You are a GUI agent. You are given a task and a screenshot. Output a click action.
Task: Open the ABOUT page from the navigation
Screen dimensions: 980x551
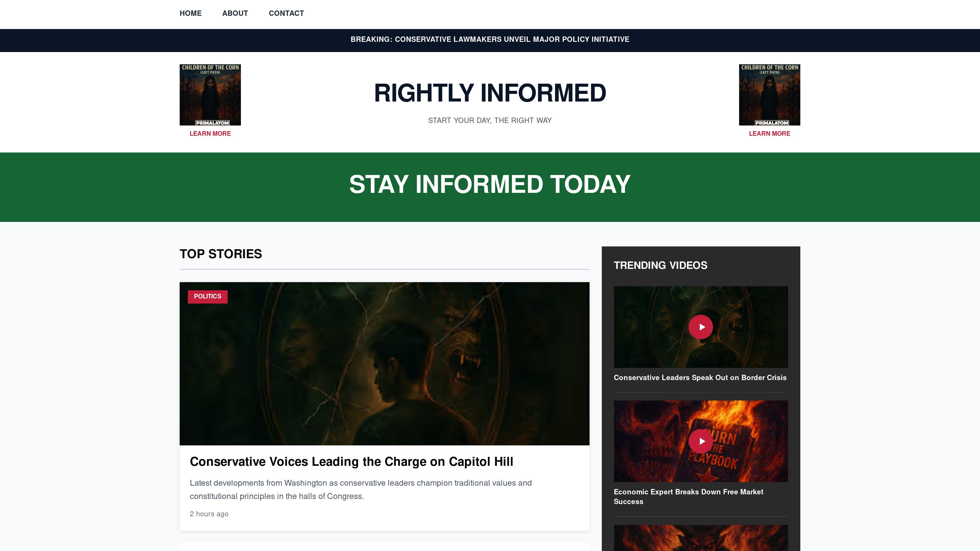(x=235, y=13)
